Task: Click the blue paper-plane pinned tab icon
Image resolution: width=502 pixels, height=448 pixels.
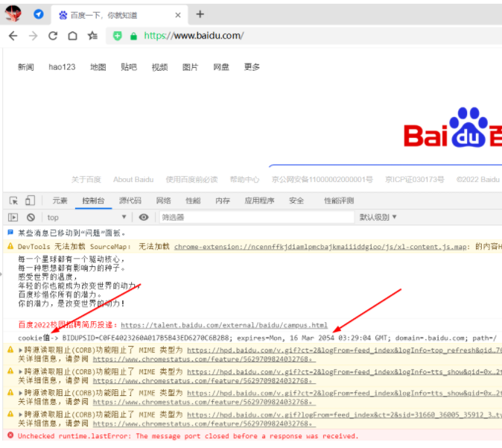Action: point(39,14)
